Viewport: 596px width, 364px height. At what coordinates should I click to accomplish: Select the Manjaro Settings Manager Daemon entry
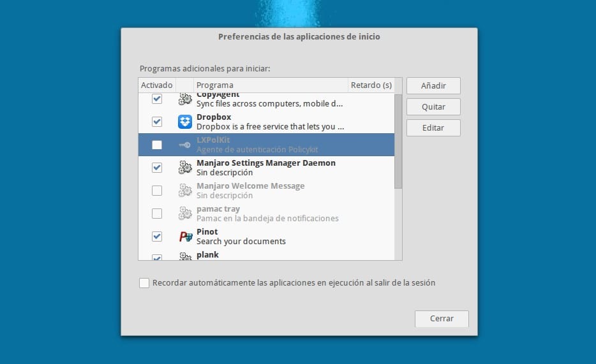coord(266,168)
